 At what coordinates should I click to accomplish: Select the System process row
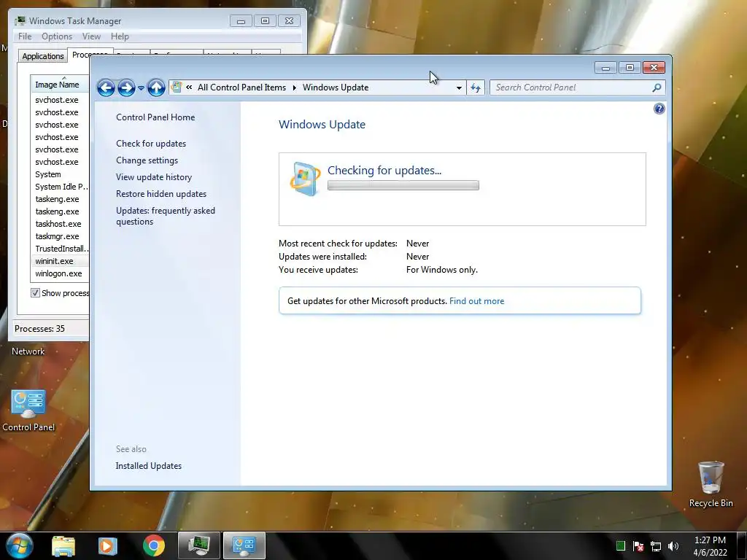coord(60,174)
